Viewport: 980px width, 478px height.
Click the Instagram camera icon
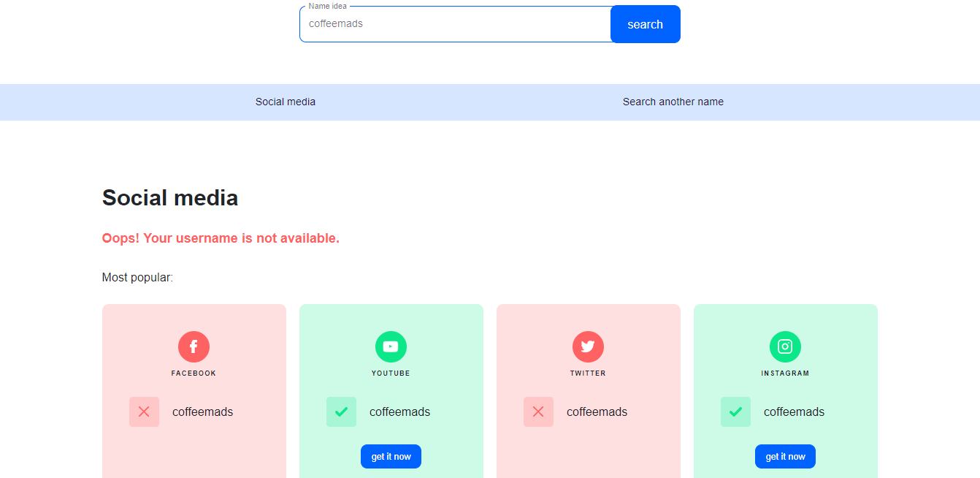click(x=785, y=346)
